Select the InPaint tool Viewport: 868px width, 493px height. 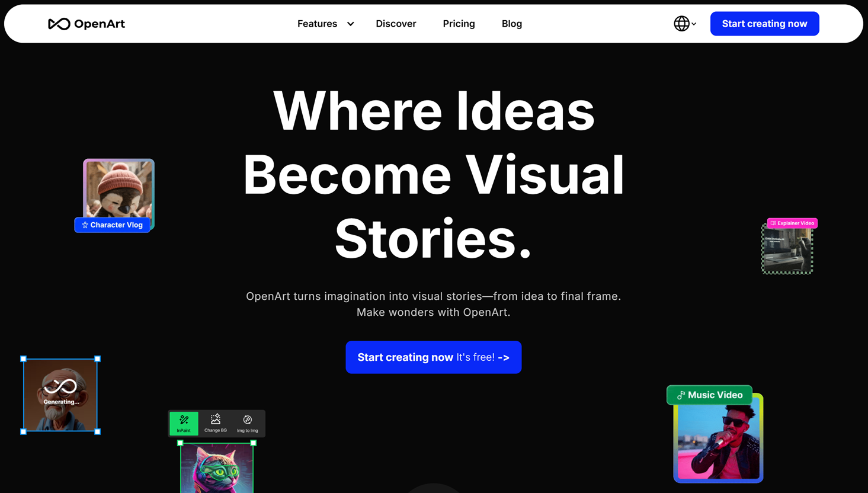click(184, 423)
